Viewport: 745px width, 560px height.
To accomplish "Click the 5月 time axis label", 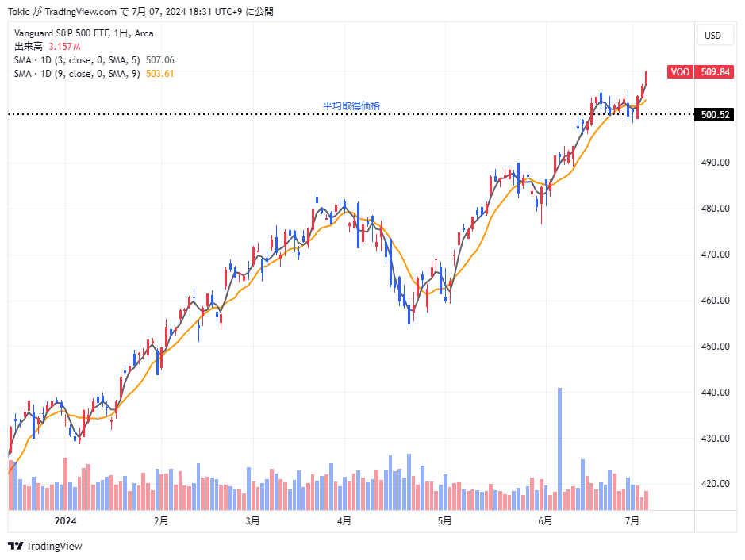I will point(445,521).
